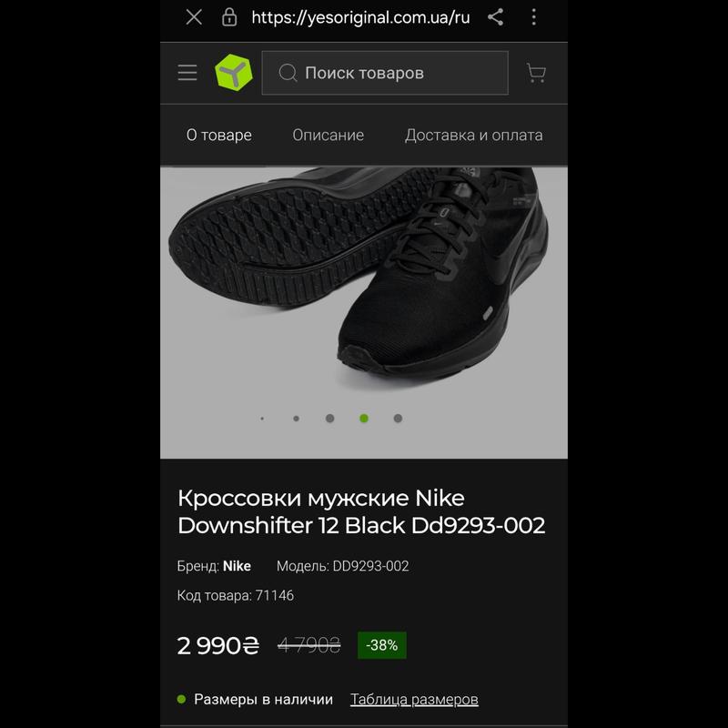
Task: Click the Nike brand link
Action: tap(237, 566)
